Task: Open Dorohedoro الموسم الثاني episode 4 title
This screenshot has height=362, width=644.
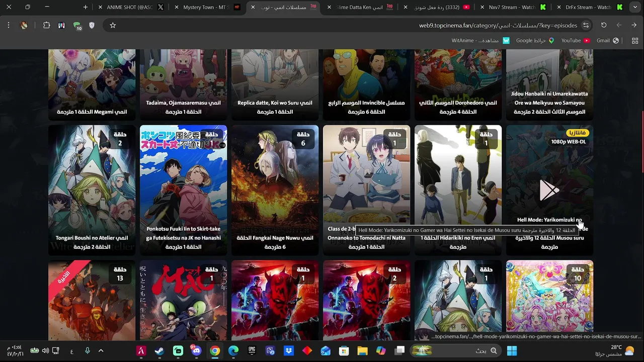Action: pos(458,107)
